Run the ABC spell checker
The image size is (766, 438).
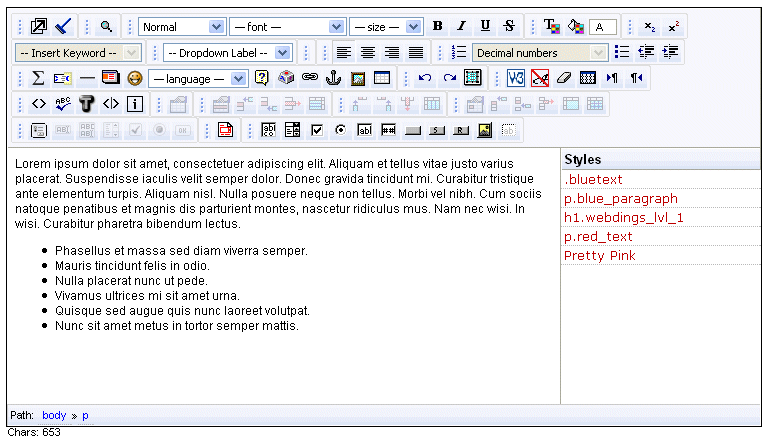[x=63, y=104]
